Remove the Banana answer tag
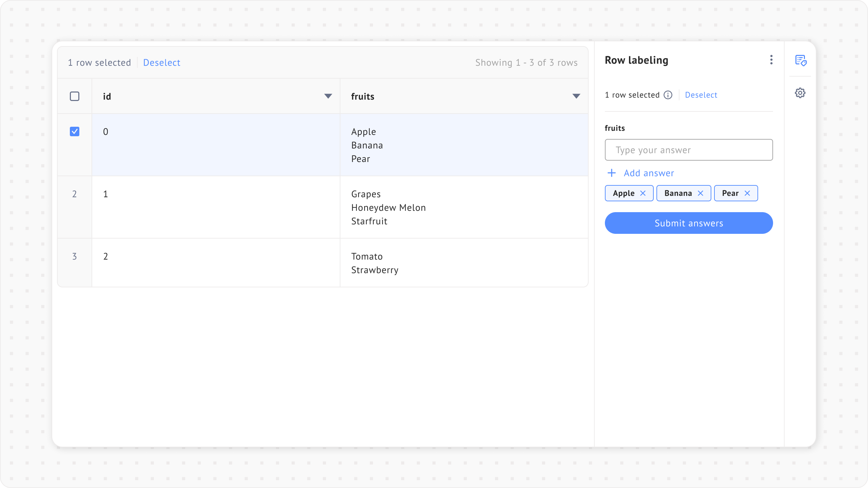 [x=701, y=193]
